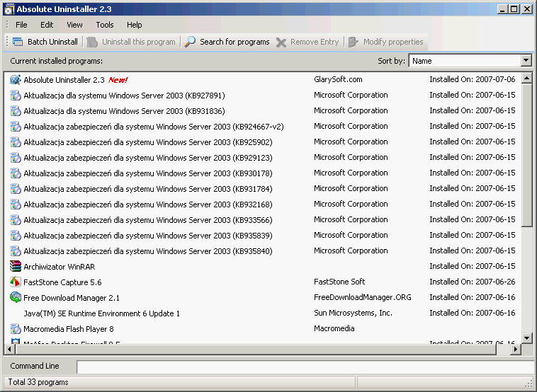Click the Modify properties icon
Screen dimensions: 537x392
pos(353,42)
